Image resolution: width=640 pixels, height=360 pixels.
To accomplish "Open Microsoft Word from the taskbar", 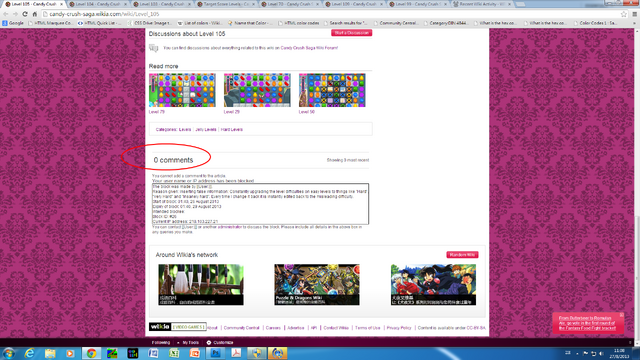I will 153,353.
